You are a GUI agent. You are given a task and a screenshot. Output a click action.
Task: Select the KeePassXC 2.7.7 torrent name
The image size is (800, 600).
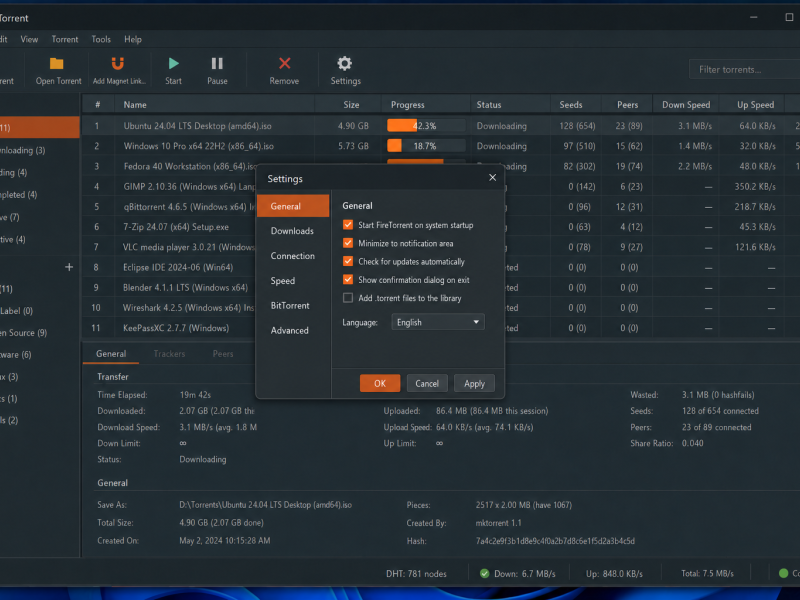pos(176,328)
